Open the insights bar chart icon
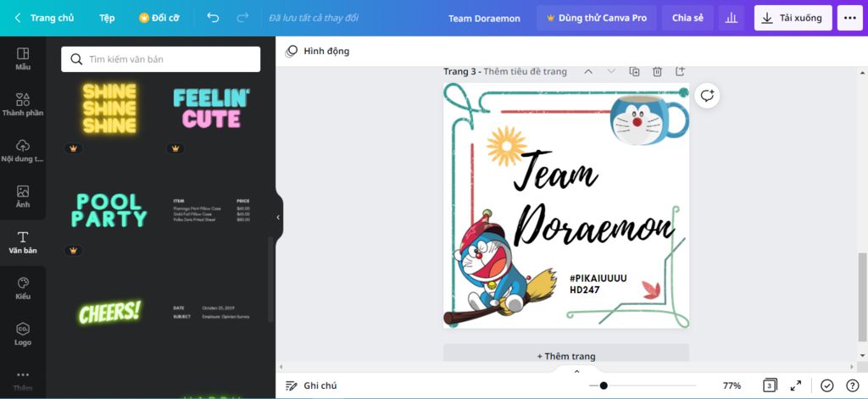The height and width of the screenshot is (399, 868). (x=732, y=18)
